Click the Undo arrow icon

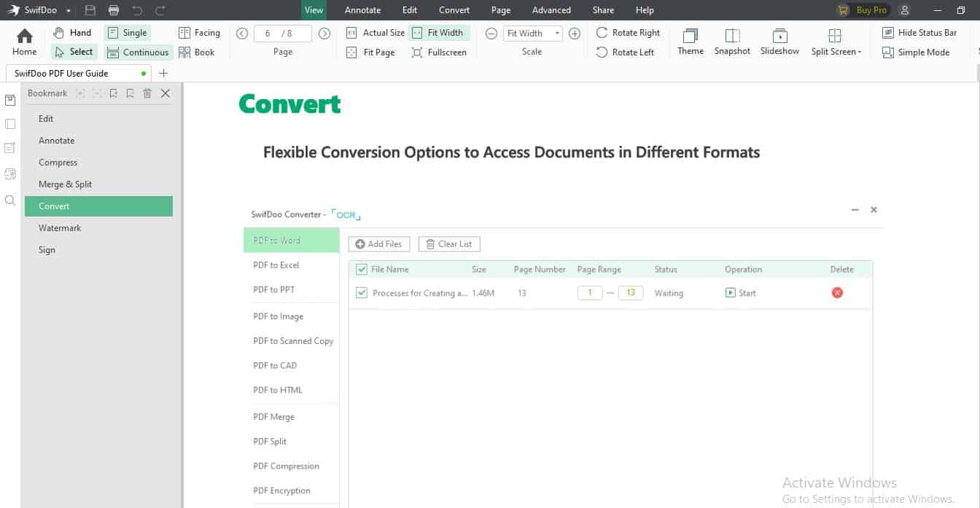(x=137, y=10)
